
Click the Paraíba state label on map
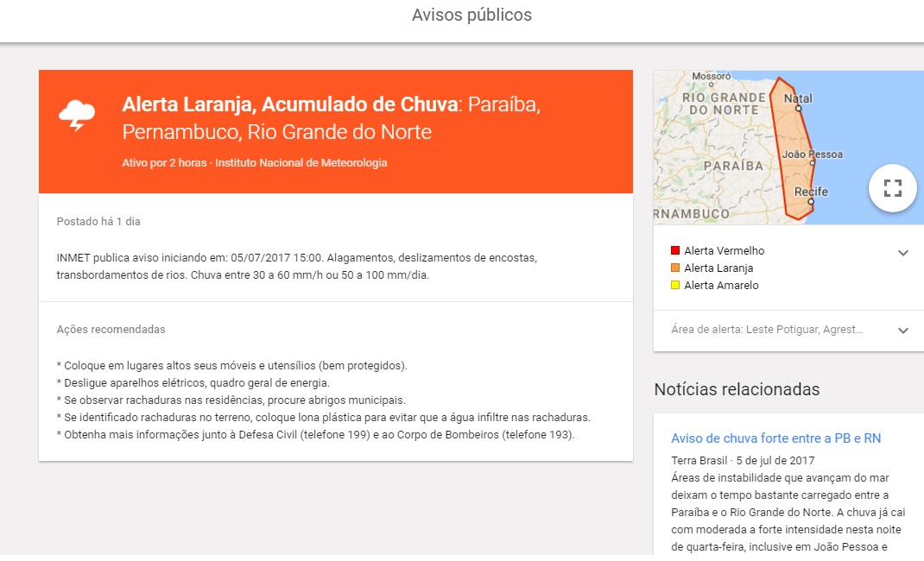pos(733,165)
